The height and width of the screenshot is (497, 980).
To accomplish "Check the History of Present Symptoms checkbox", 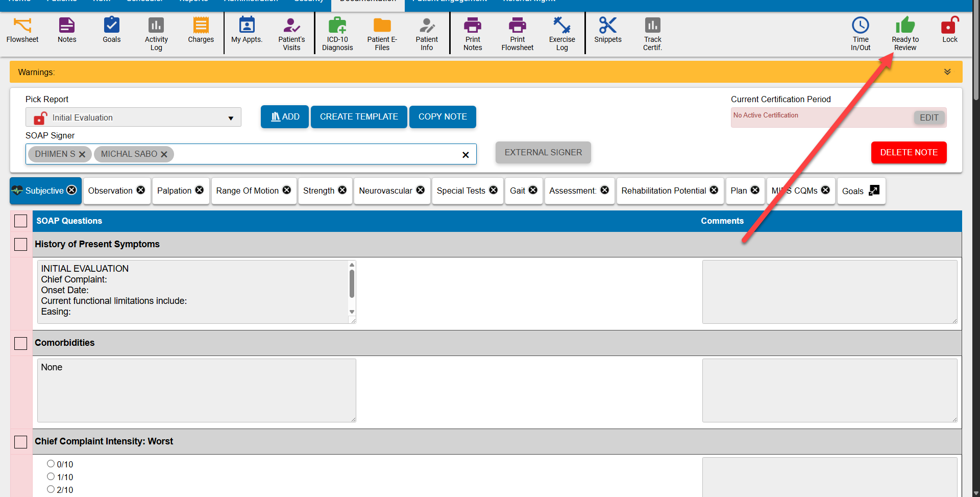I will (x=20, y=244).
